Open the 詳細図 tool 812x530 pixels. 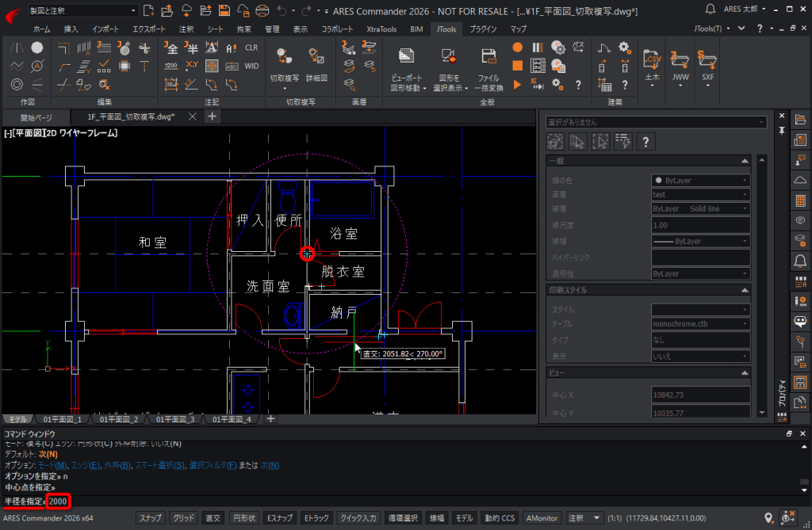point(316,56)
